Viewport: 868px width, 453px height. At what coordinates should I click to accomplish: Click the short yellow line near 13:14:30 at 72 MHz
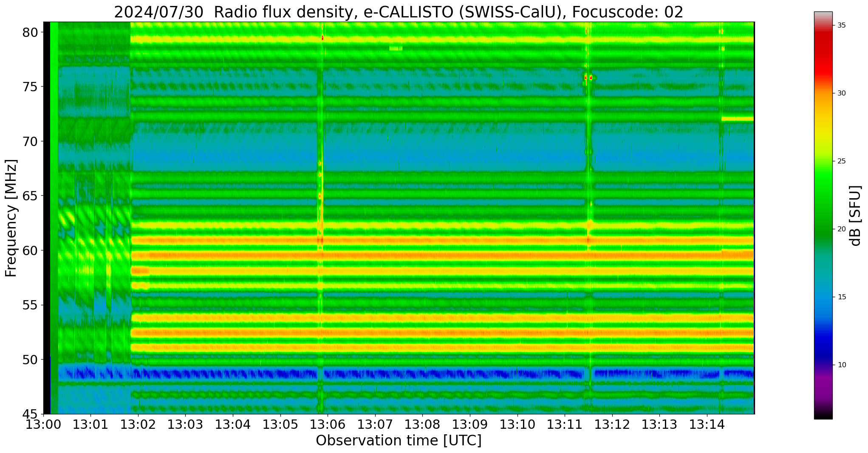click(x=738, y=119)
